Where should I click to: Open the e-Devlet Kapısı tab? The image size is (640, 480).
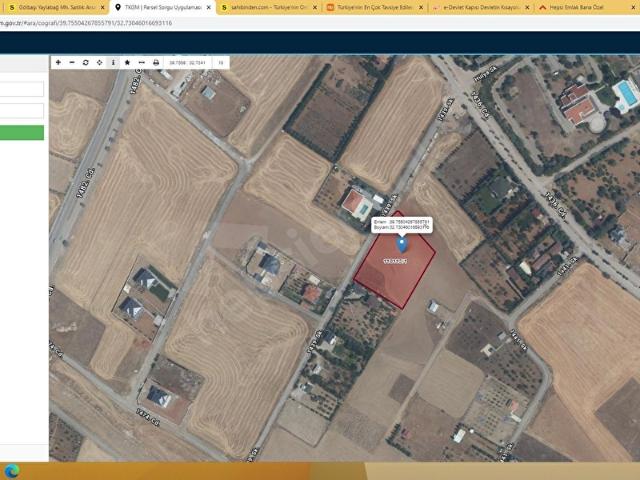(482, 7)
